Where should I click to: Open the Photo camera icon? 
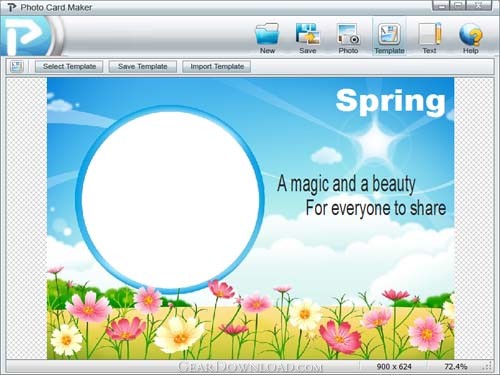click(348, 33)
